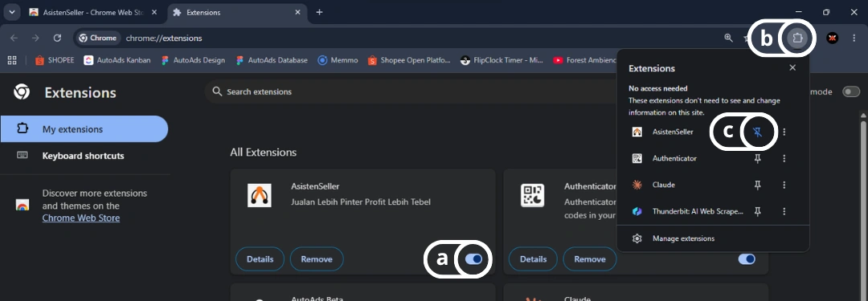
Task: Open the Chrome three-dot menu
Action: click(x=854, y=39)
